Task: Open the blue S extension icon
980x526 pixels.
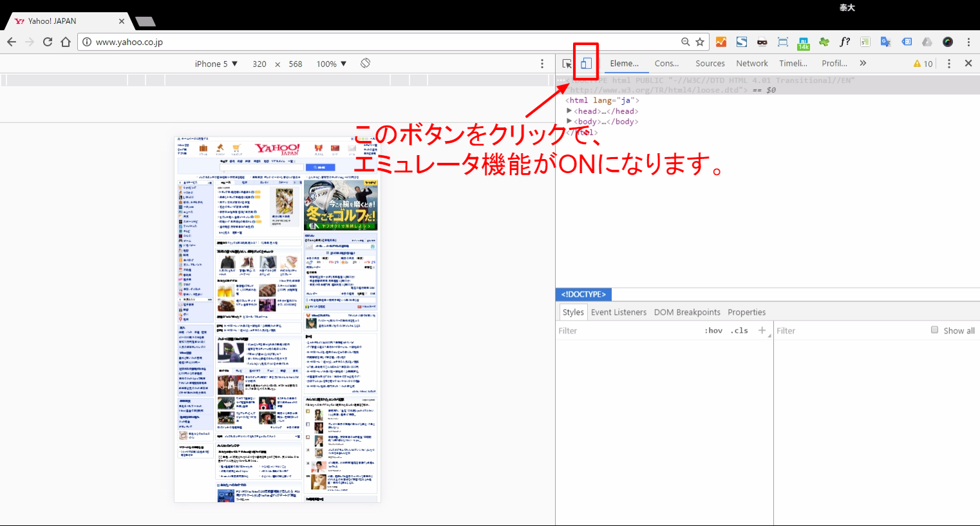Action: [x=742, y=42]
